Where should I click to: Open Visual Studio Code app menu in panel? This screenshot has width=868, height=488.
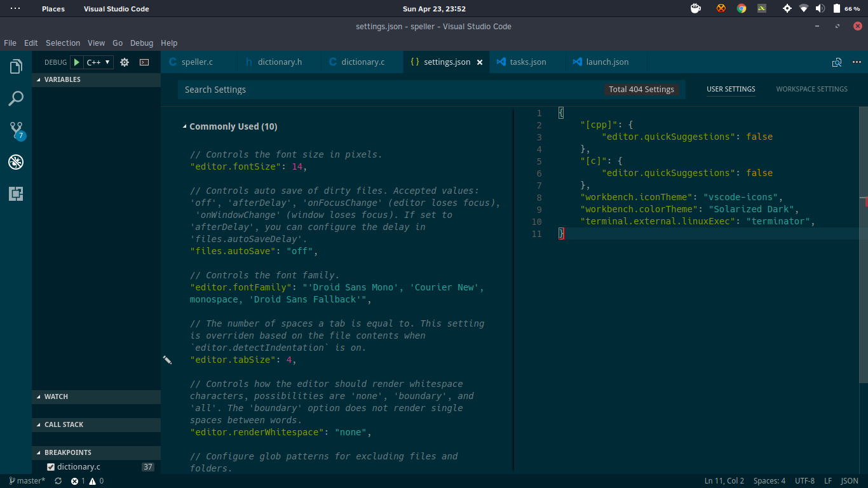[x=116, y=9]
